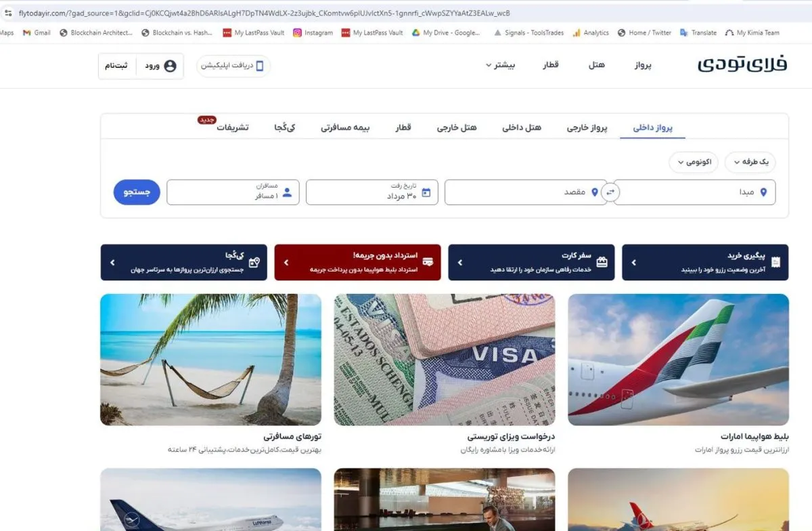The height and width of the screenshot is (531, 812).
Task: Click the location pin in مبدا field
Action: point(763,192)
